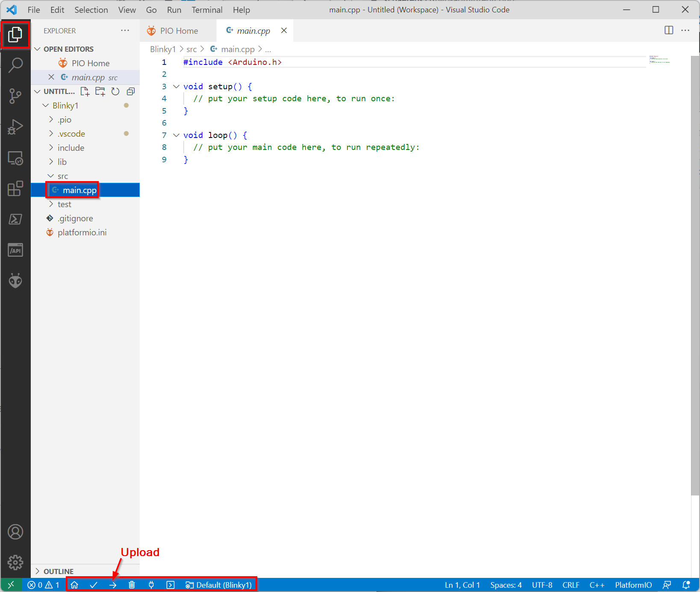Viewport: 700px width, 592px height.
Task: Change file encoding UTF-8
Action: 542,585
